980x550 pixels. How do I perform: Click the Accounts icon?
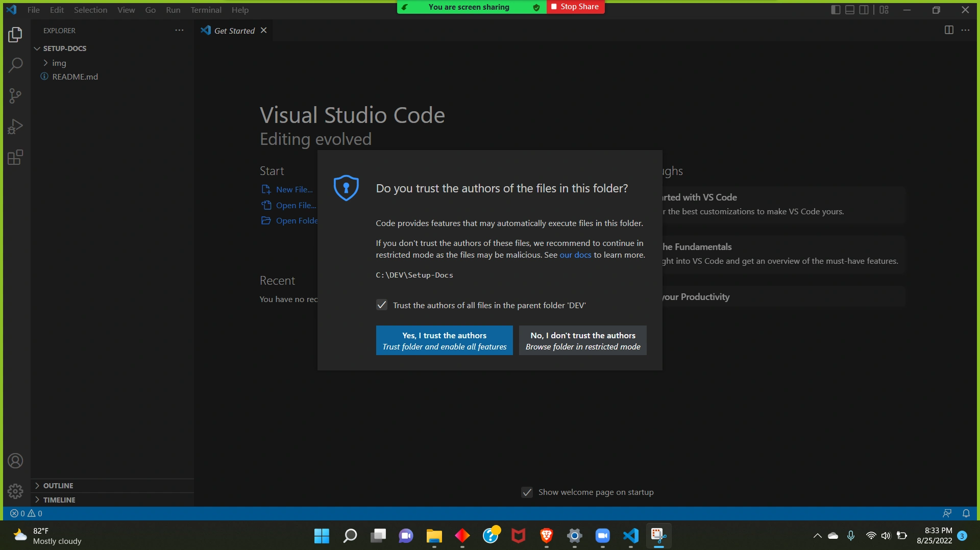point(15,461)
